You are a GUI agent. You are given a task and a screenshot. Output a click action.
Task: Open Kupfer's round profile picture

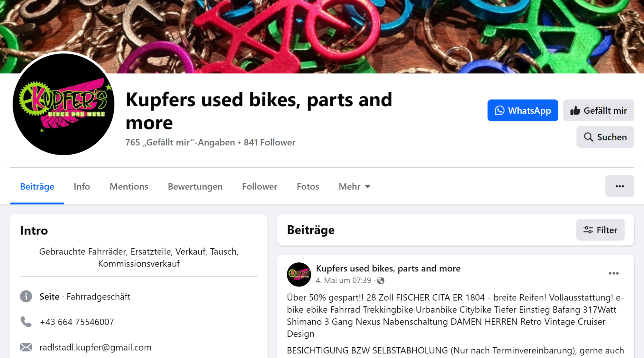[x=63, y=104]
